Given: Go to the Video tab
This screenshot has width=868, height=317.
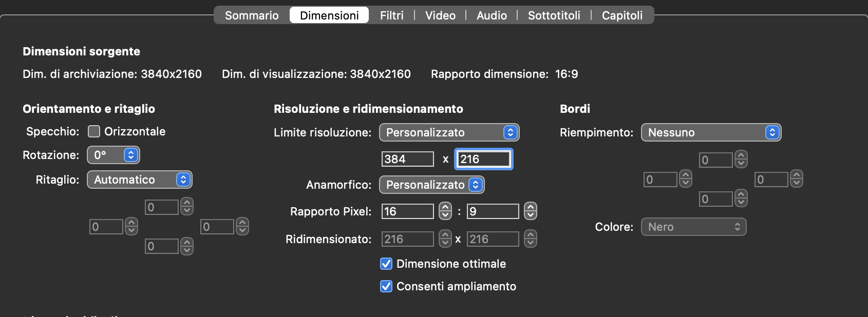Looking at the screenshot, I should click(x=440, y=15).
